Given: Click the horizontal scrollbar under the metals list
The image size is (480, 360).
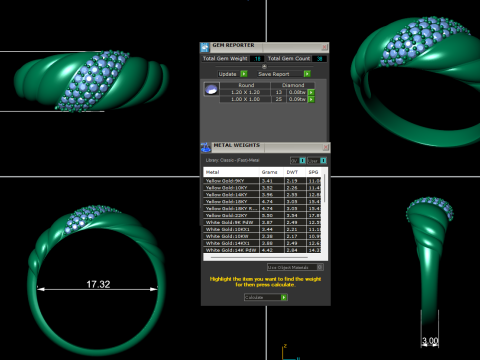Looking at the screenshot, I should point(259,257).
